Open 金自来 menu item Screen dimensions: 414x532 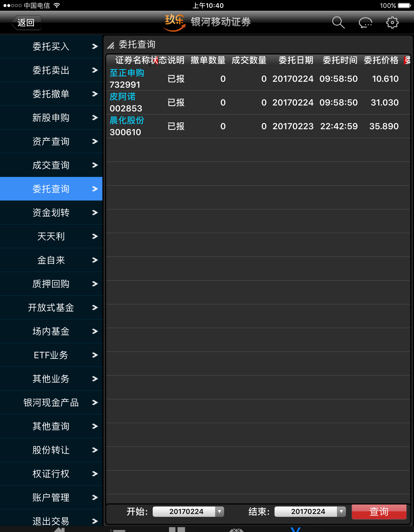pyautogui.click(x=51, y=260)
